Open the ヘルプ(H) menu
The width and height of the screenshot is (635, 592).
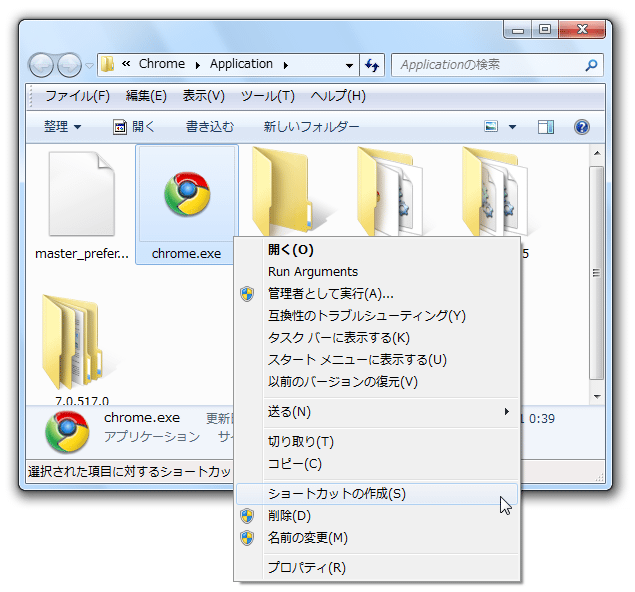coord(338,96)
